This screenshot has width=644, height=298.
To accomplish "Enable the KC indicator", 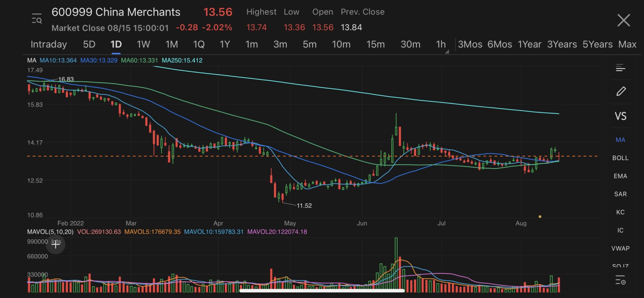I will pos(620,212).
